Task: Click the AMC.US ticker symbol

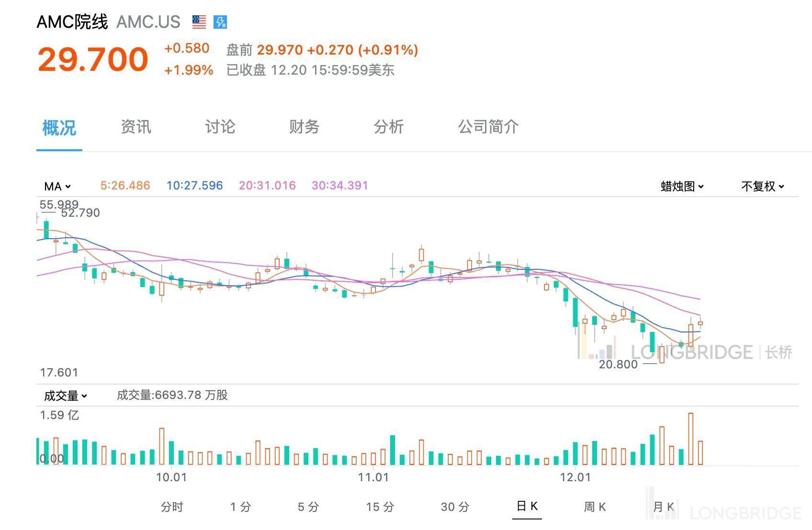Action: [x=148, y=22]
